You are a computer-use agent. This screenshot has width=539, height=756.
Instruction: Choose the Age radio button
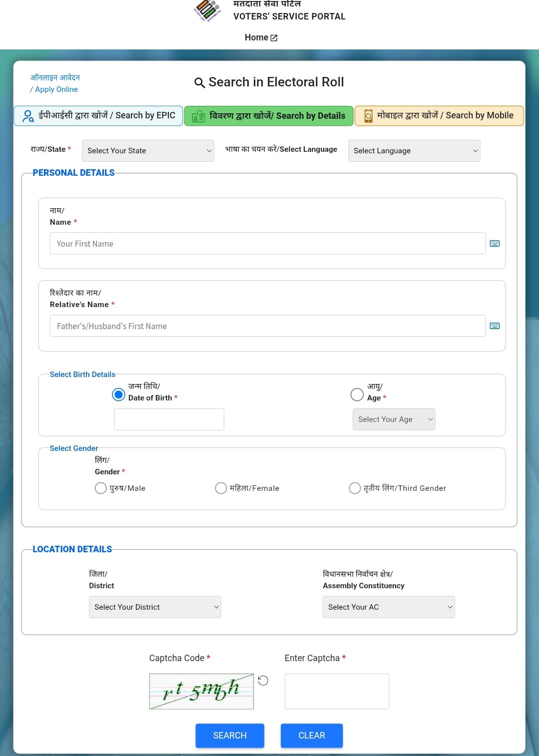pos(357,394)
